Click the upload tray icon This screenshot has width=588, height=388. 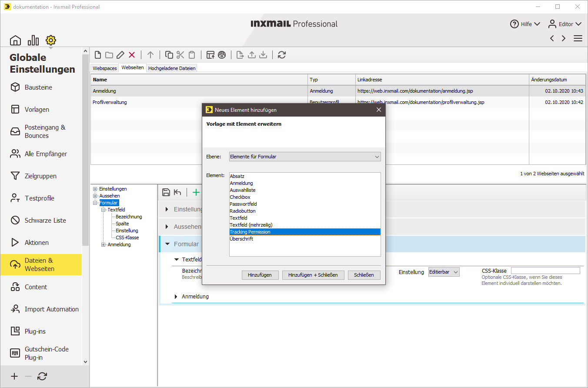tap(251, 55)
